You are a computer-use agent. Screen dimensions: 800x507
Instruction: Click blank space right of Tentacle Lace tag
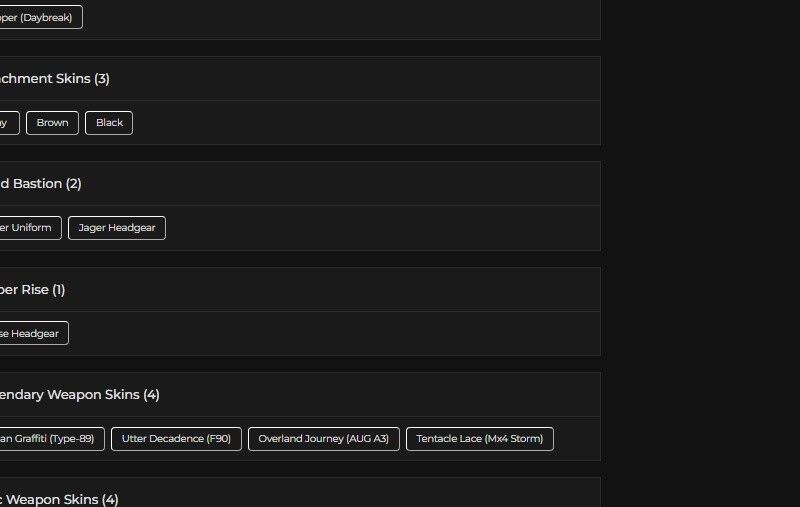pyautogui.click(x=576, y=439)
